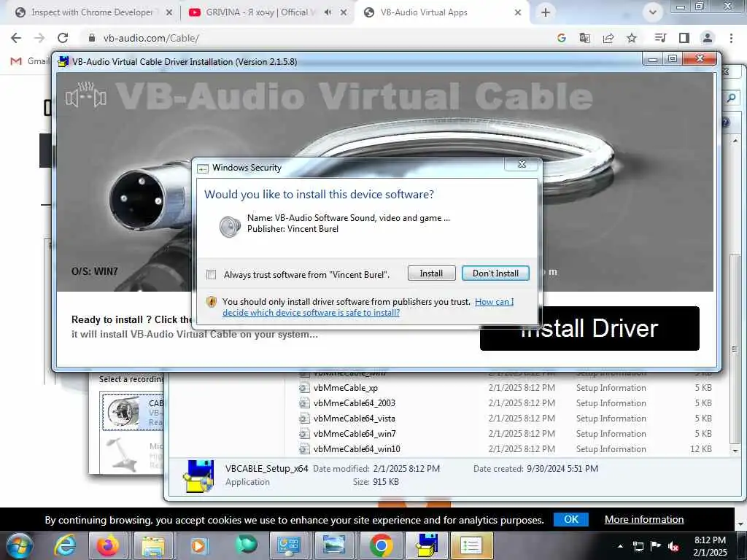Image resolution: width=747 pixels, height=560 pixels.
Task: Click the VBCABLE_Setup_x64 details icon
Action: tap(198, 475)
